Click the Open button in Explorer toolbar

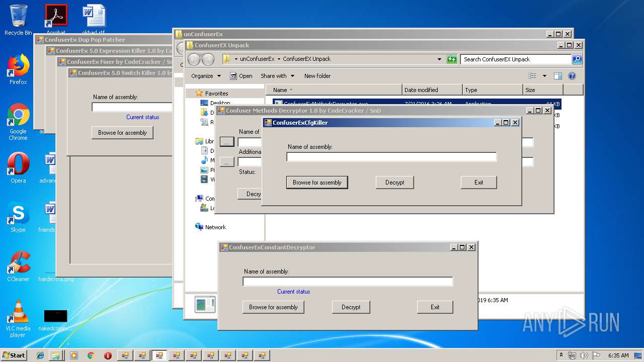pyautogui.click(x=241, y=76)
